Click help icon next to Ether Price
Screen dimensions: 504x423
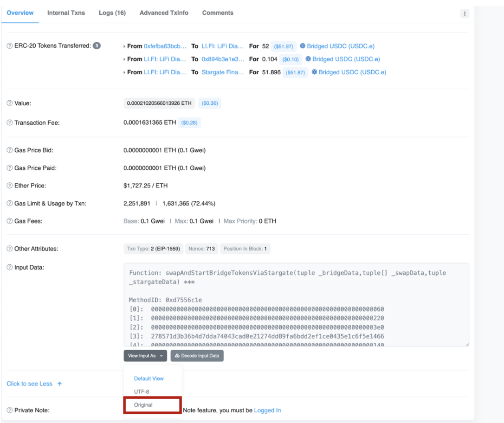coord(10,186)
